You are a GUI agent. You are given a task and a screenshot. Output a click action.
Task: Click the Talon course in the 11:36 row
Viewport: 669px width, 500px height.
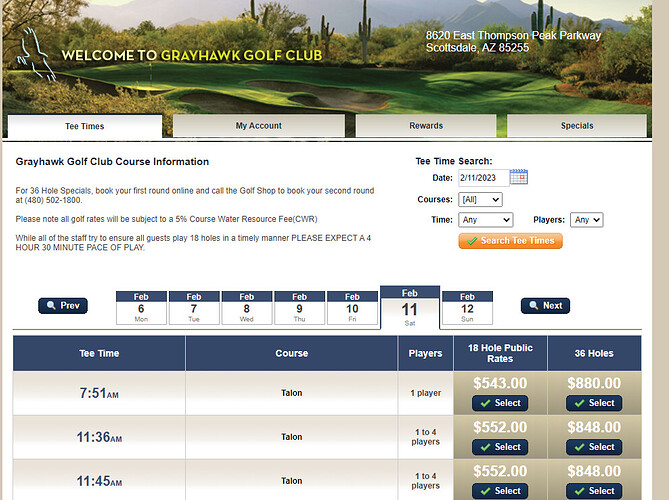click(x=291, y=437)
